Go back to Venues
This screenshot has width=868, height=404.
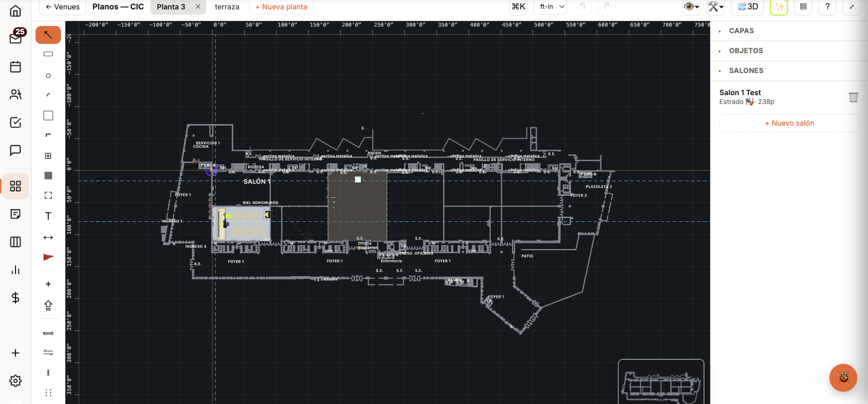[63, 7]
